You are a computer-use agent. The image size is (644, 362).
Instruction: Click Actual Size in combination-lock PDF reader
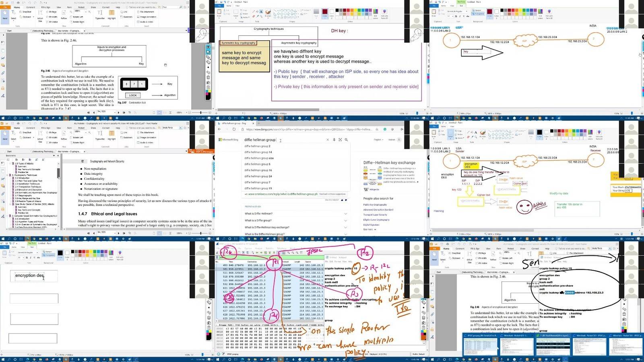point(40,15)
